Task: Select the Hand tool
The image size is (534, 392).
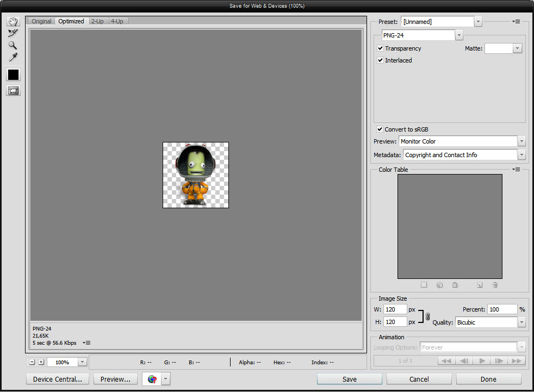Action: [x=13, y=21]
